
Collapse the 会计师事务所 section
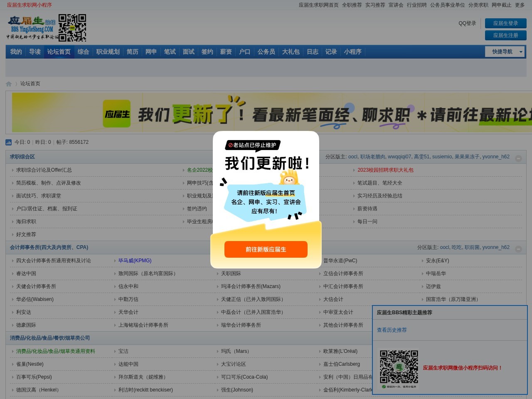[518, 249]
